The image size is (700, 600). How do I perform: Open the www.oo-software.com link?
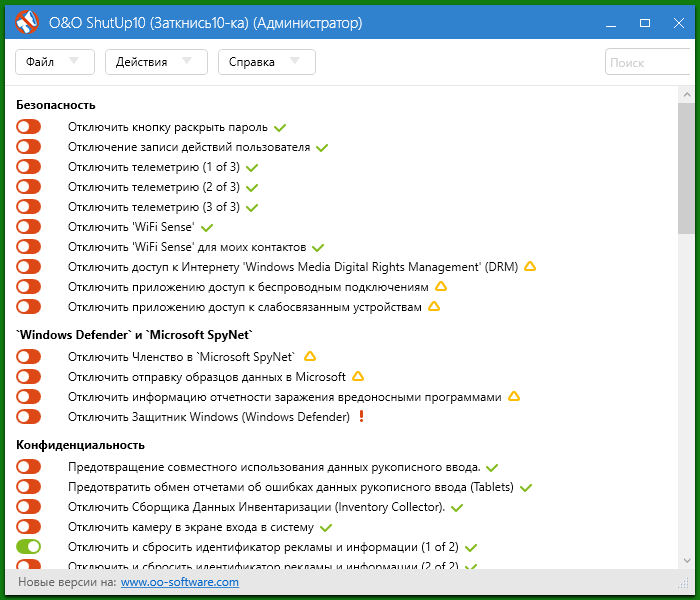pyautogui.click(x=180, y=582)
